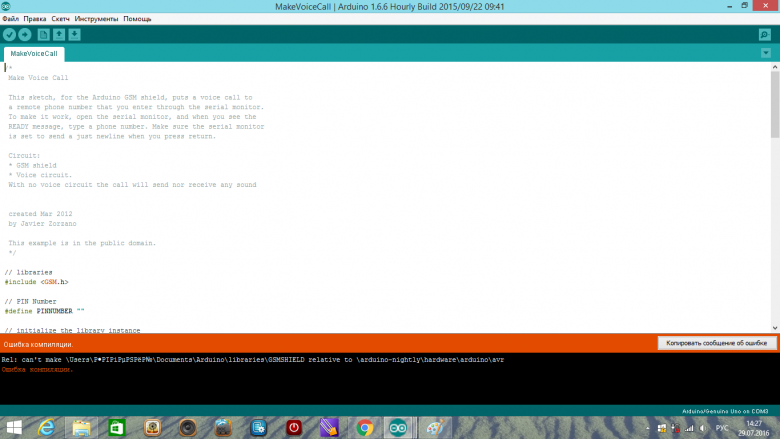Viewport: 780px width, 439px height.
Task: Click the 'created Mar 2012' comment line
Action: tap(40, 214)
